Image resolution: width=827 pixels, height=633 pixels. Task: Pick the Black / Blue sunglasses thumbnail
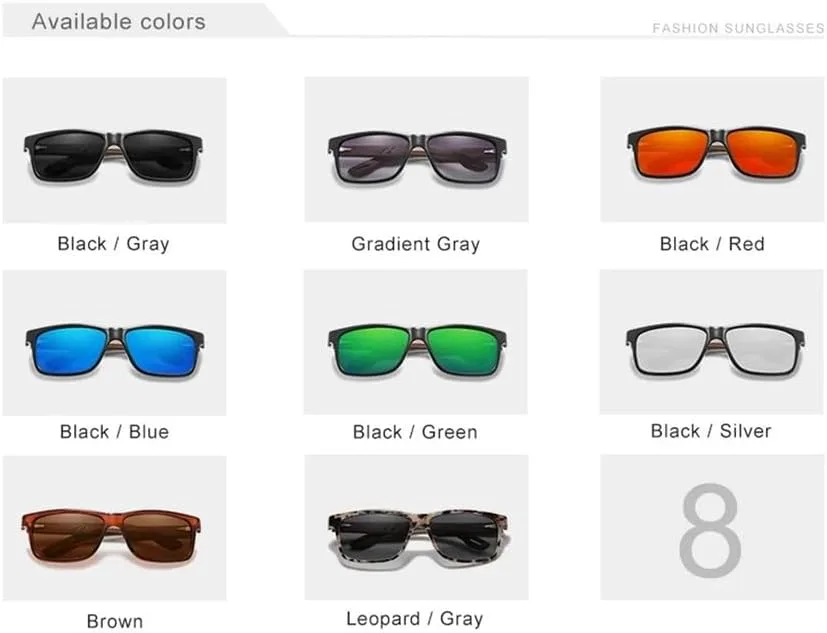[114, 343]
